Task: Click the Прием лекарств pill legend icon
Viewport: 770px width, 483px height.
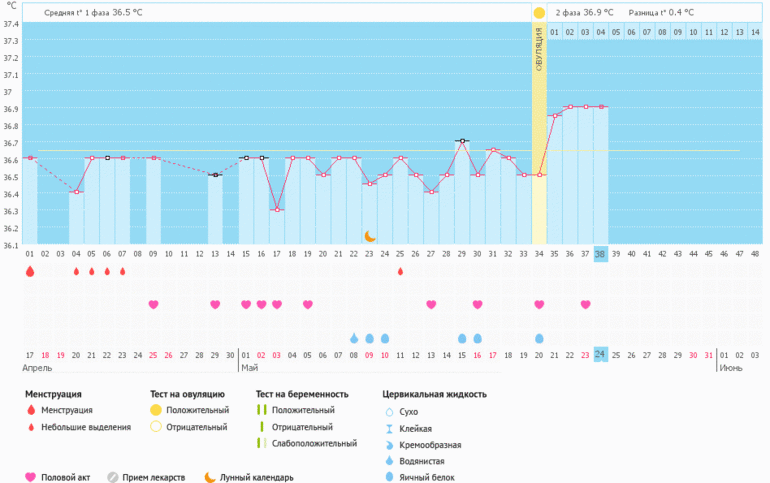Action: 113,477
